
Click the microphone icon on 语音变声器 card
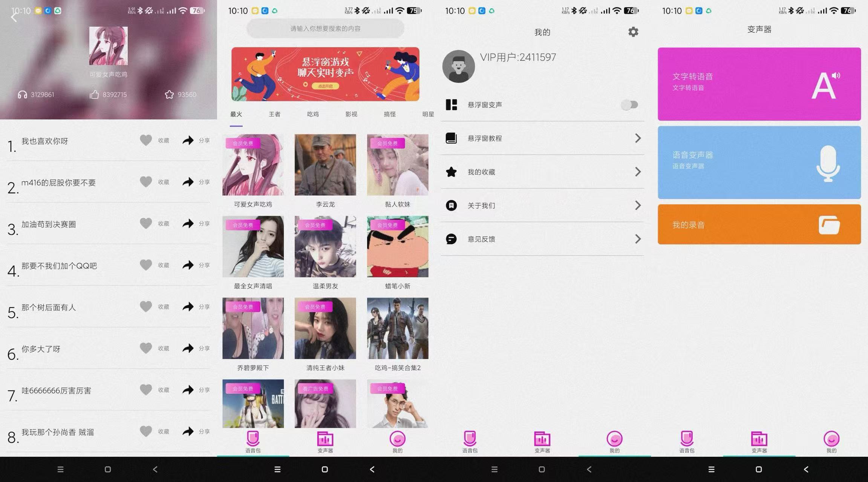828,163
